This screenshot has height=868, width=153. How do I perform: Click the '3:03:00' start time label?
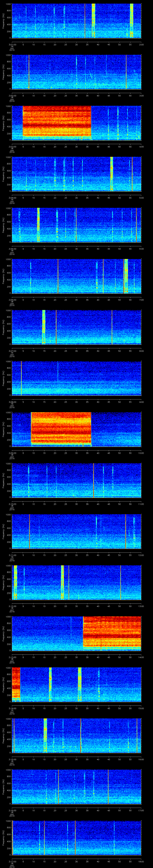pyautogui.click(x=12, y=147)
